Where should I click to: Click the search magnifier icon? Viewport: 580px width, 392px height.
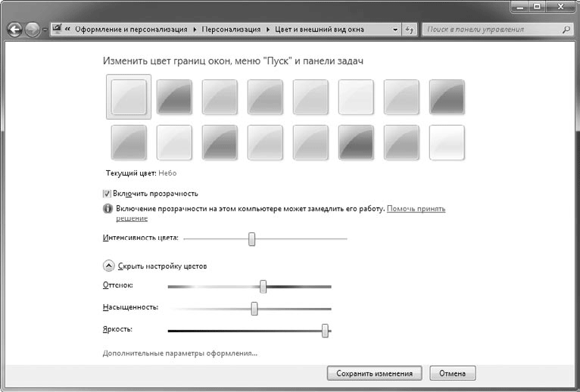click(x=566, y=30)
